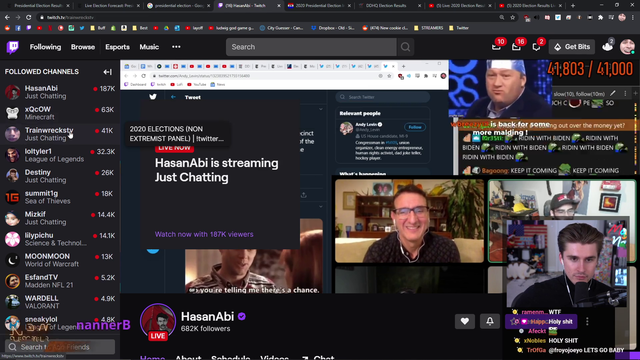This screenshot has width=640, height=360.
Task: Go back in Chrome
Action: coord(7,18)
